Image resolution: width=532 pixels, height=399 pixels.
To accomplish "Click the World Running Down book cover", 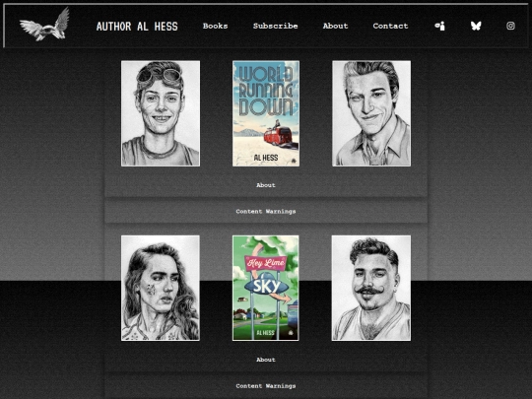I will pyautogui.click(x=266, y=113).
